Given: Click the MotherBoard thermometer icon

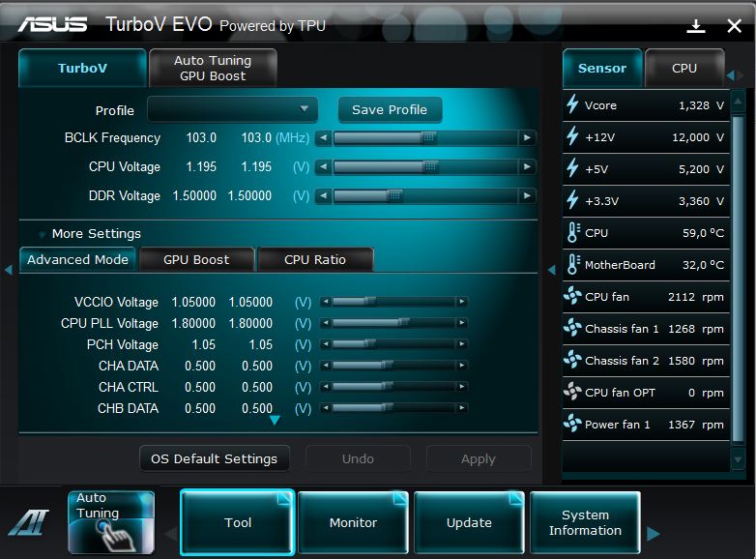Looking at the screenshot, I should coord(572,264).
